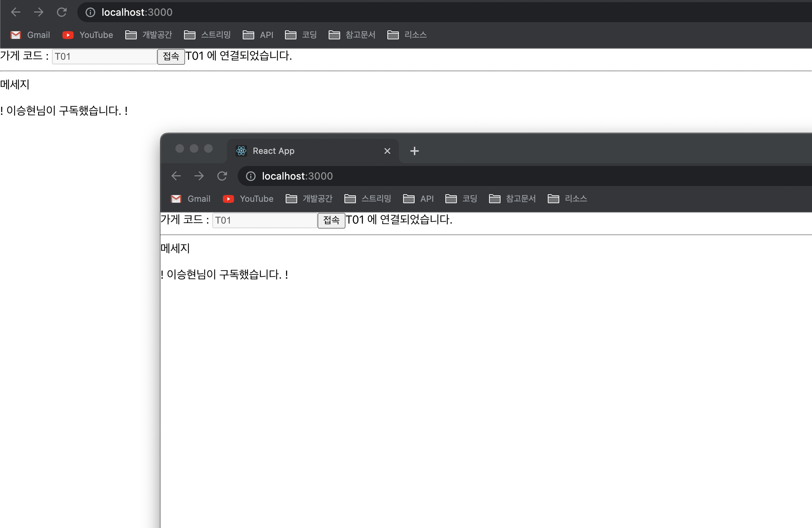Click site info icon in front address bar
This screenshot has width=812, height=528.
(x=251, y=176)
